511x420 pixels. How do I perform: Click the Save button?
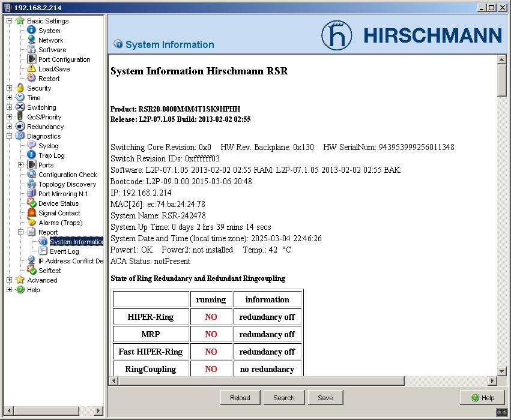(325, 398)
